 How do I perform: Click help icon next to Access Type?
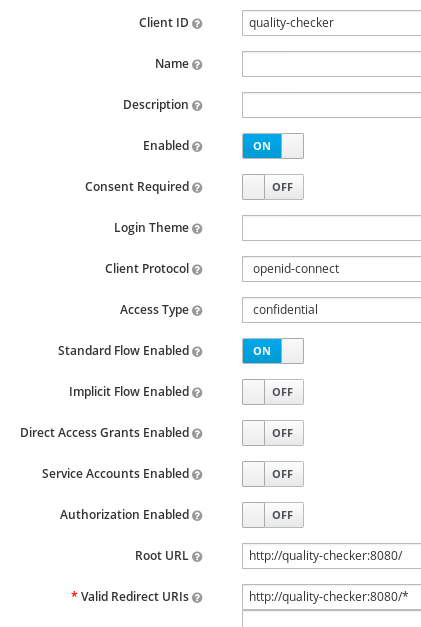pos(197,311)
